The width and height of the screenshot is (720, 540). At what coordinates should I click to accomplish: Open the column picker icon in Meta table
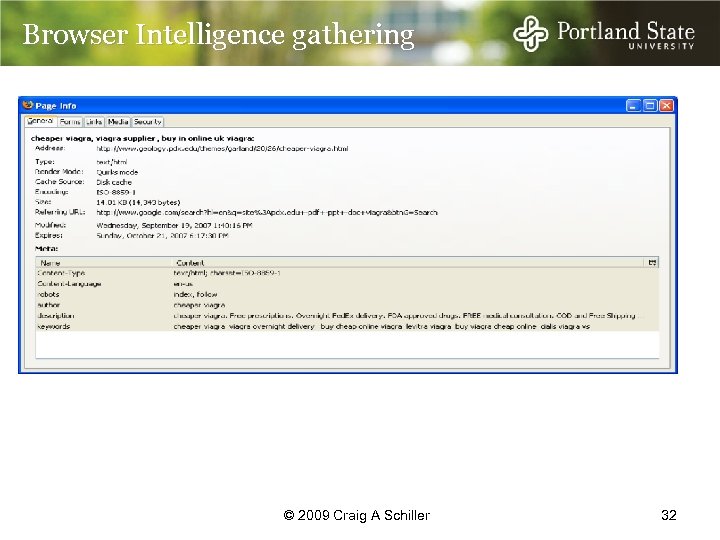[x=652, y=263]
